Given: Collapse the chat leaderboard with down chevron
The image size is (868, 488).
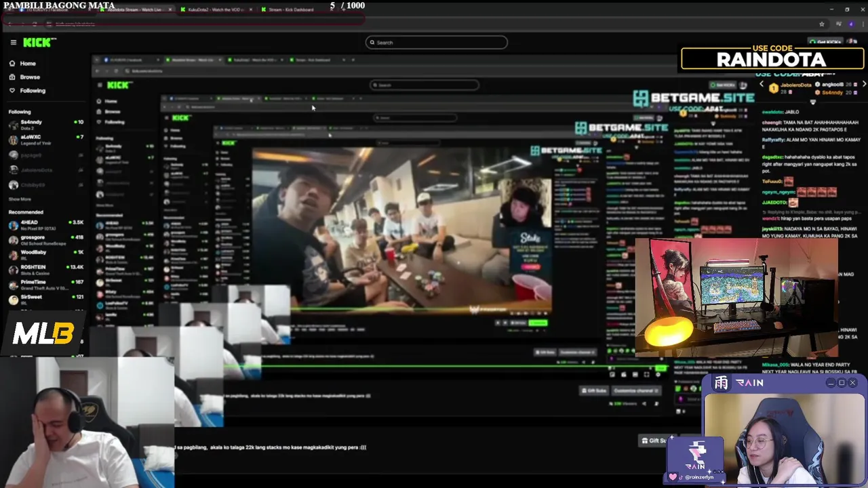Looking at the screenshot, I should click(x=813, y=102).
